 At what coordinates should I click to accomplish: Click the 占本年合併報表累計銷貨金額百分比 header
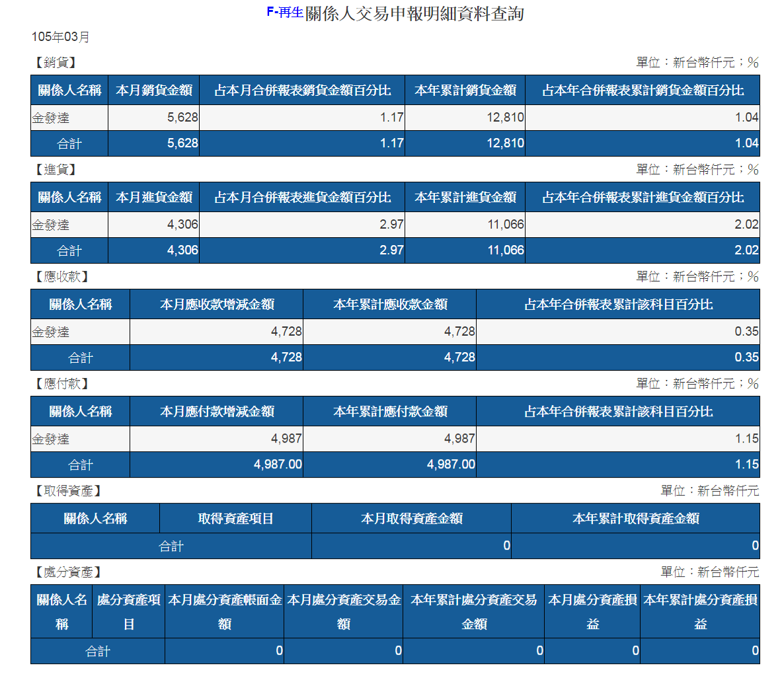tap(643, 90)
